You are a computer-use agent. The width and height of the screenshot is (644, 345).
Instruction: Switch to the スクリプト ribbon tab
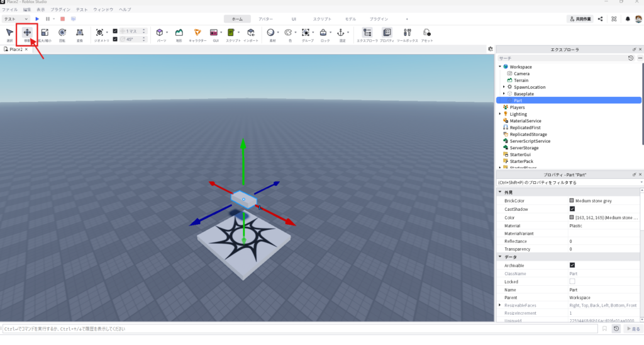click(x=322, y=19)
